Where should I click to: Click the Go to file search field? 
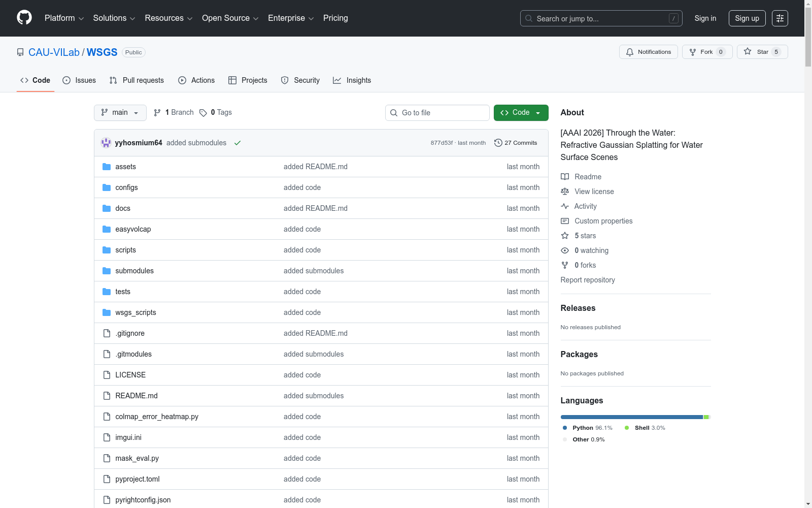[x=437, y=113]
